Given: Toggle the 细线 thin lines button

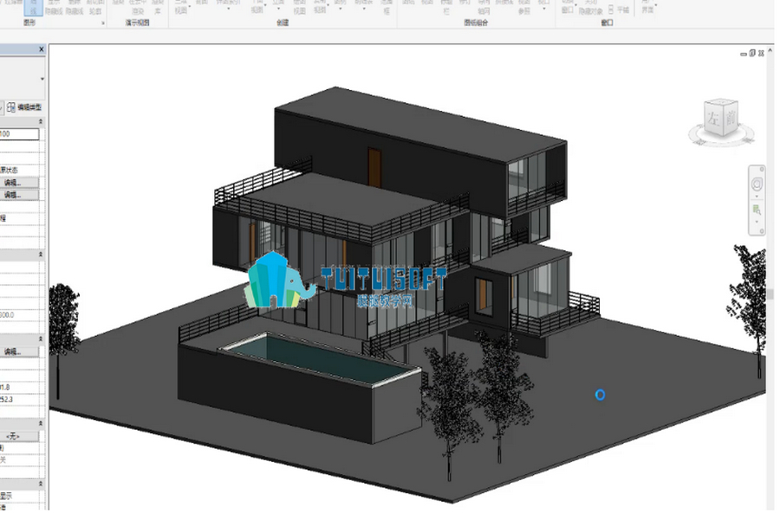Looking at the screenshot, I should (33, 7).
